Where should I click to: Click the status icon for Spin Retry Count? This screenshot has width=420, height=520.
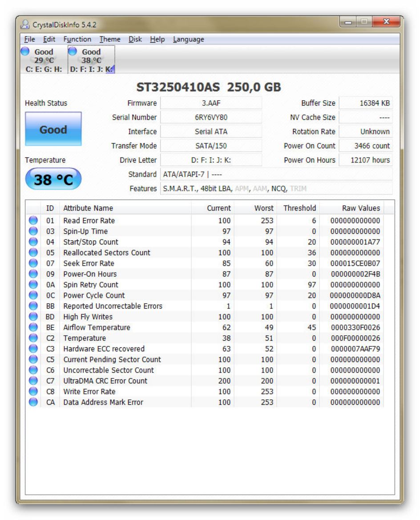(x=33, y=284)
